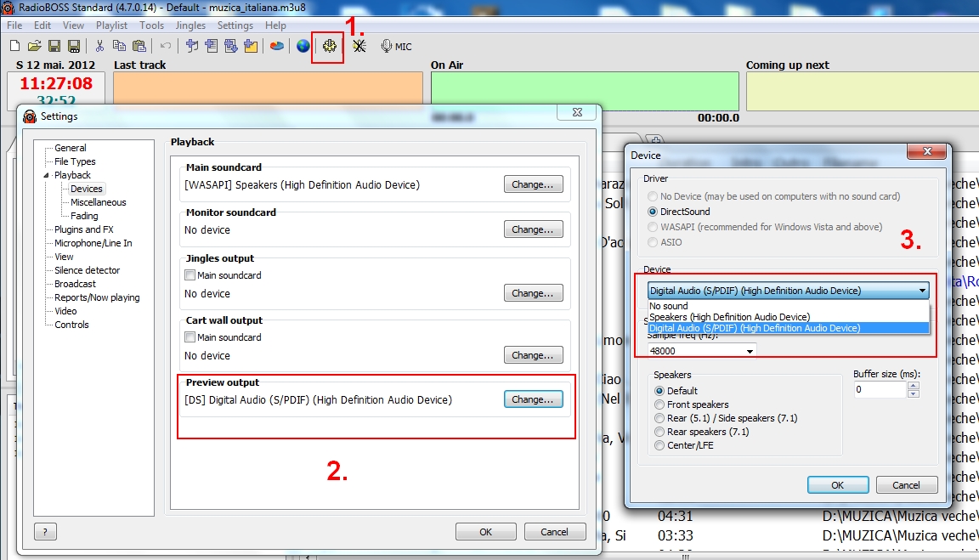Open the Help menu
The width and height of the screenshot is (979, 560).
(x=275, y=25)
